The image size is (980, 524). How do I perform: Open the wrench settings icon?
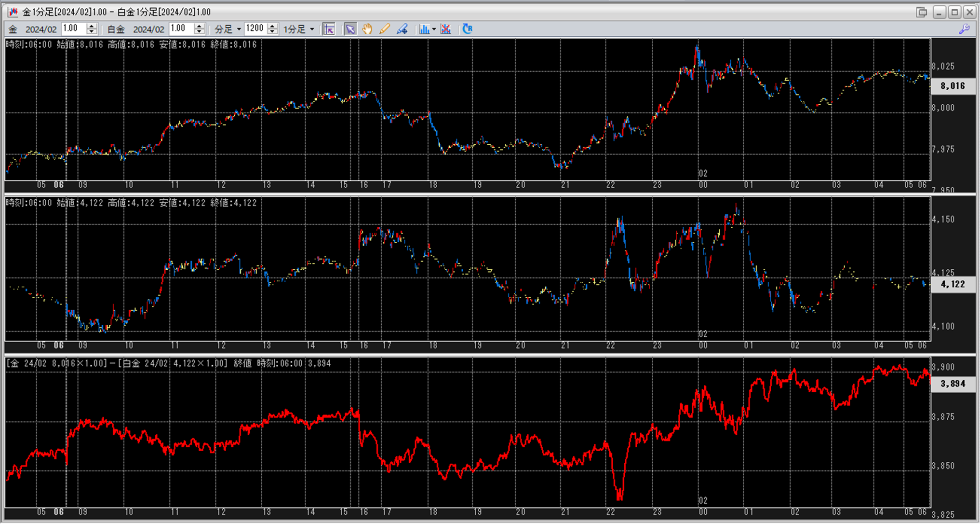pyautogui.click(x=964, y=29)
